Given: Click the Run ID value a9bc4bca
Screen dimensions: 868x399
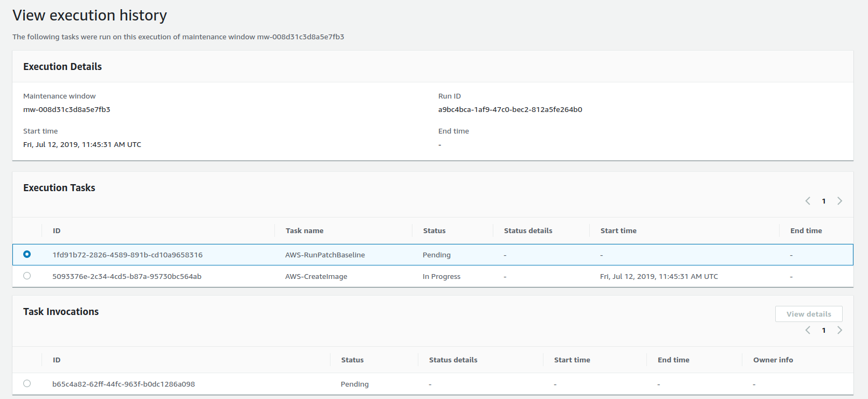Looking at the screenshot, I should 509,109.
